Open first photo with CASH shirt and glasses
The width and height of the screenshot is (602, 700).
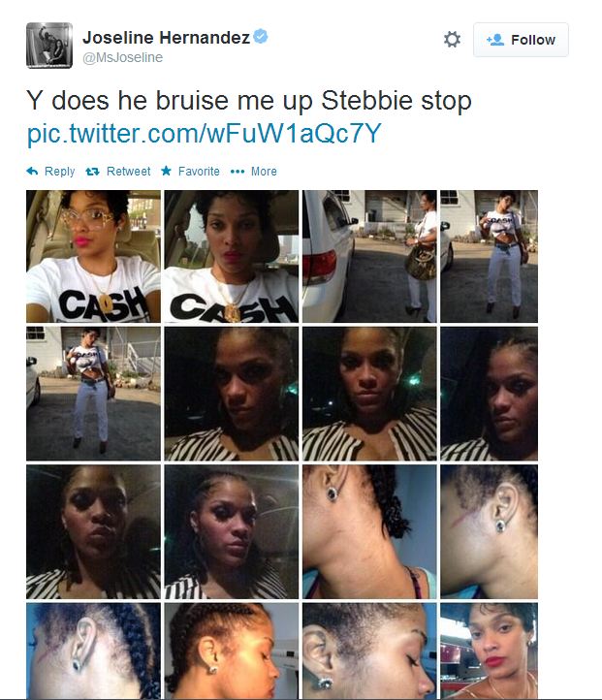pyautogui.click(x=93, y=256)
